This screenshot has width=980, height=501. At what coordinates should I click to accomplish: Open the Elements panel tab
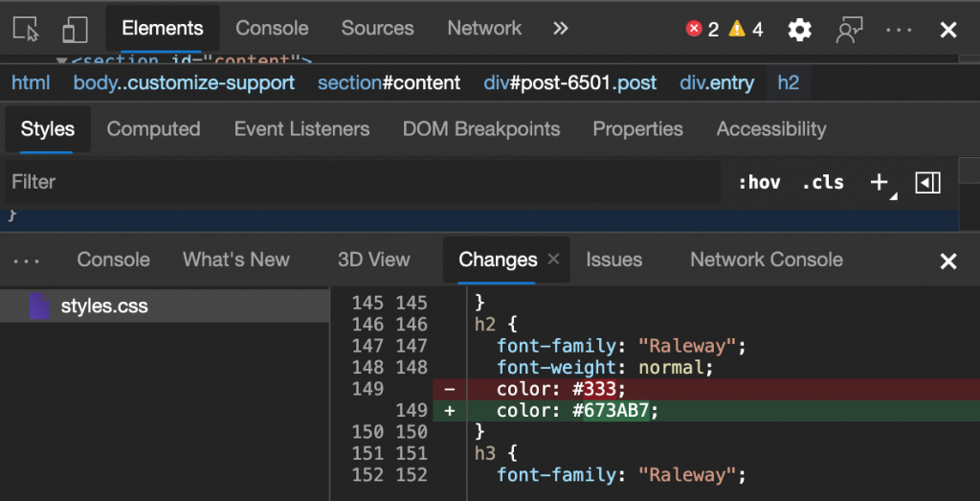(x=163, y=28)
